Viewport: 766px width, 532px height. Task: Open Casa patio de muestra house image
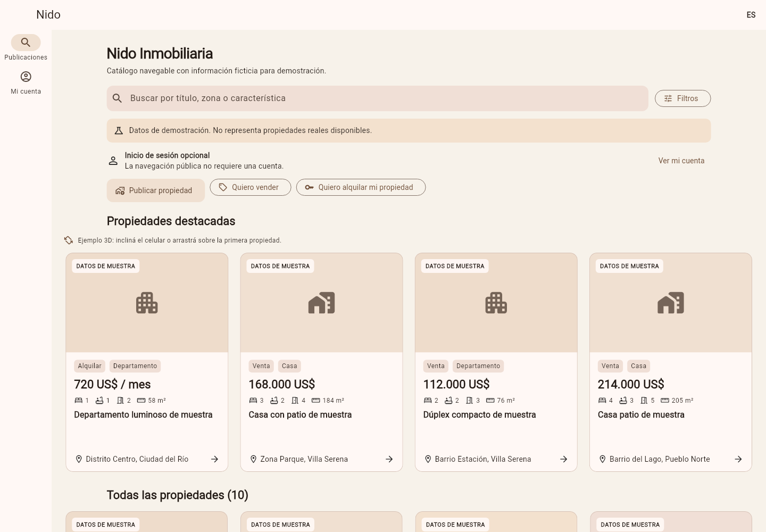point(670,303)
